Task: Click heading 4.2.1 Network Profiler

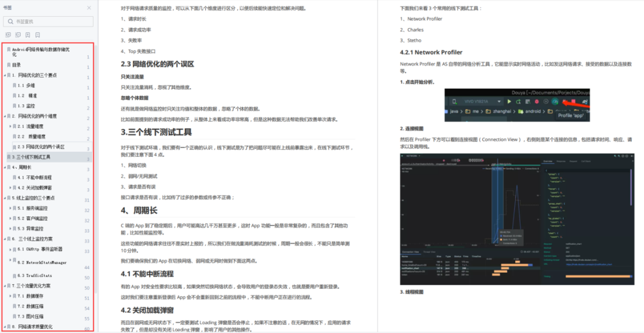Action: (x=431, y=52)
